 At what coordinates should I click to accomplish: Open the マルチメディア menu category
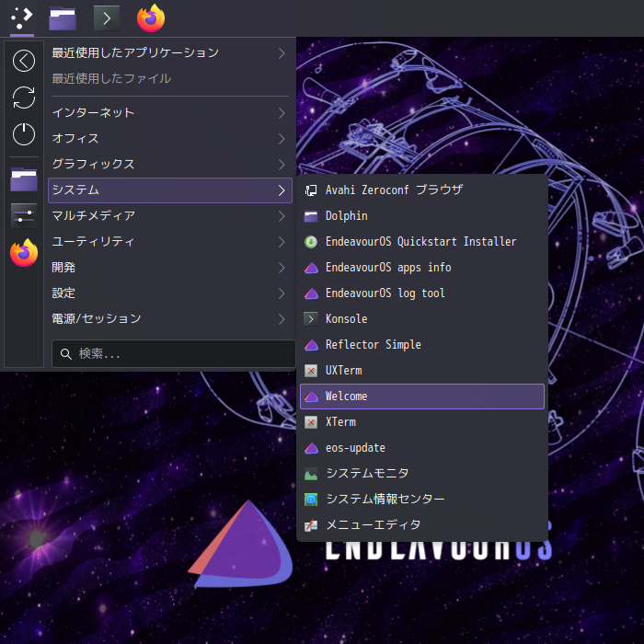(x=170, y=216)
